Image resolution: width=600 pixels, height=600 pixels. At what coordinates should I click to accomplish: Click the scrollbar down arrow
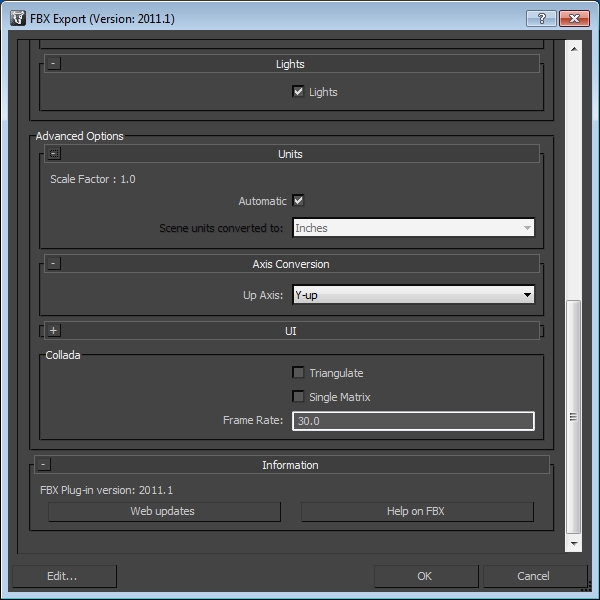[x=574, y=543]
